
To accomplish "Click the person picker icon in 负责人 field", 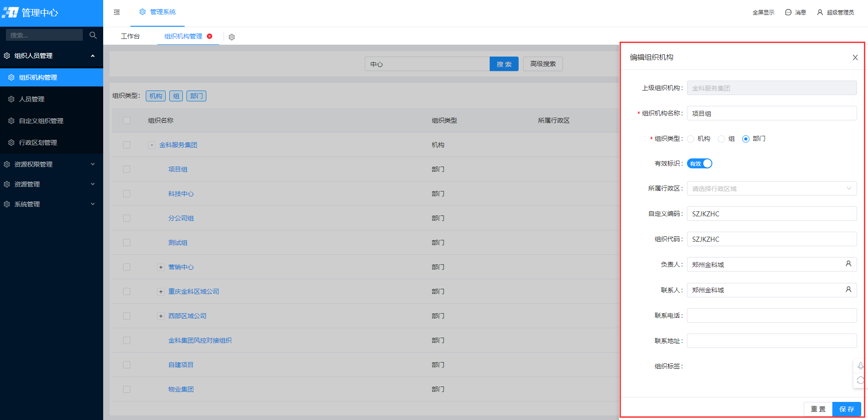I will [849, 264].
